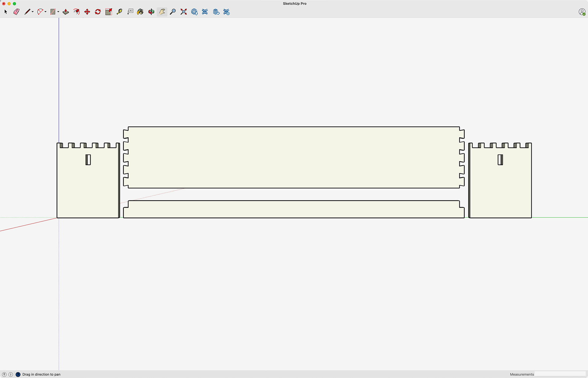Pick the pink Eraser tool
This screenshot has height=378, width=588.
(17, 12)
